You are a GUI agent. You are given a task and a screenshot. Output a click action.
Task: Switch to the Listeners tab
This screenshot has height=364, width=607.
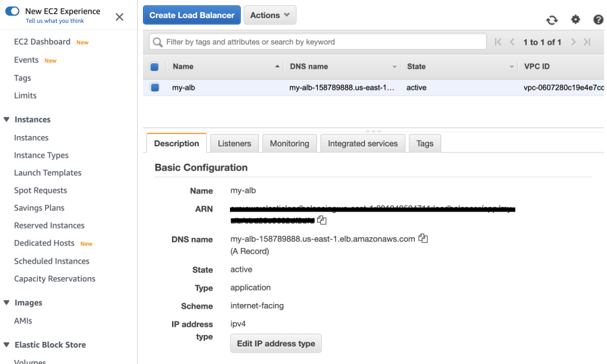point(234,144)
